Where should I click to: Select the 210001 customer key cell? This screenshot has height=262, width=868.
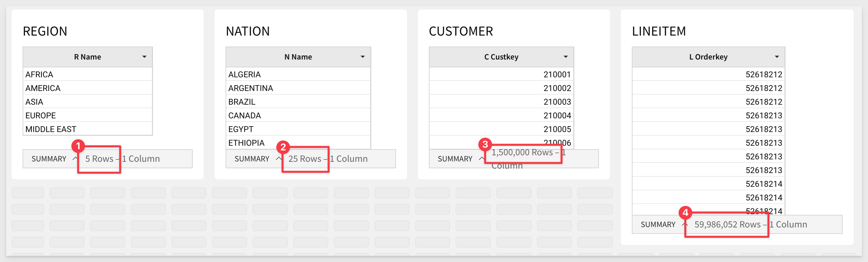501,74
